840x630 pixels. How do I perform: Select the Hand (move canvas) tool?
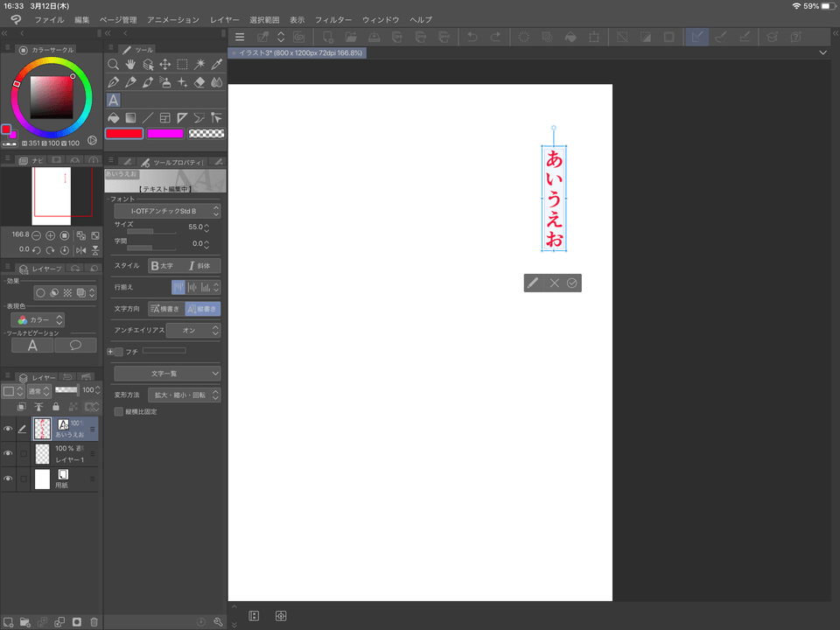(x=130, y=65)
